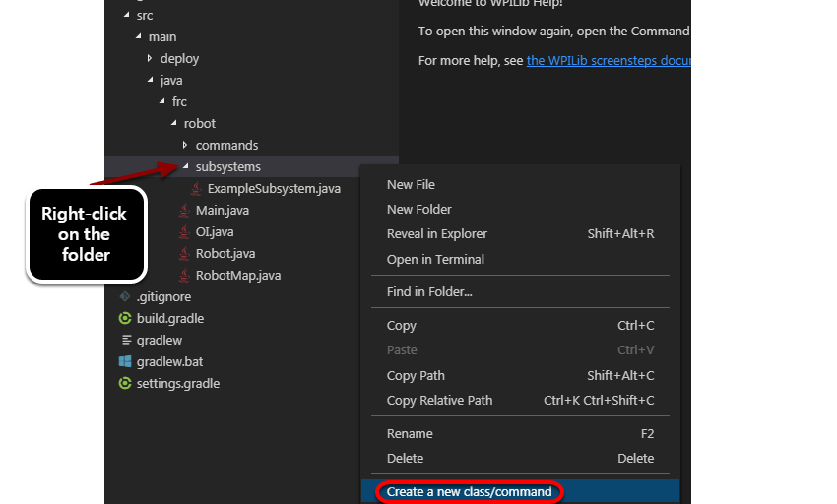The width and height of the screenshot is (837, 504).
Task: Collapse the src folder arrow
Action: point(126,15)
